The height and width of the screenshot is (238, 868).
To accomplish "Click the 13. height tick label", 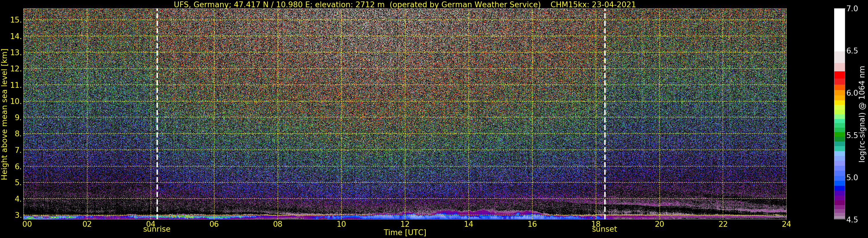I will pos(16,53).
